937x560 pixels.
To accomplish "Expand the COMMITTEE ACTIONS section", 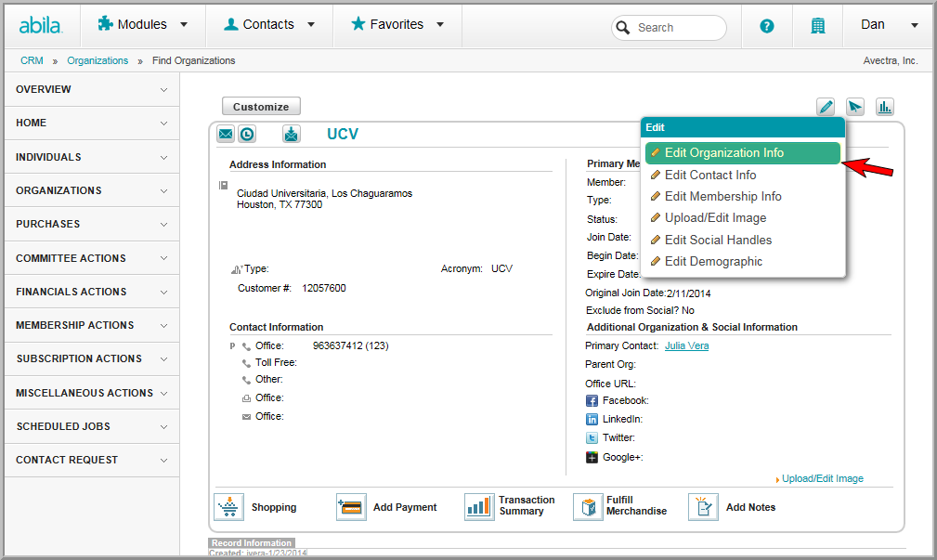I will [92, 258].
